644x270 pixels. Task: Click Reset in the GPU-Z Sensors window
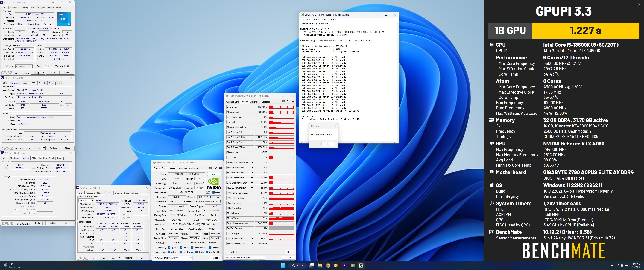290,252
